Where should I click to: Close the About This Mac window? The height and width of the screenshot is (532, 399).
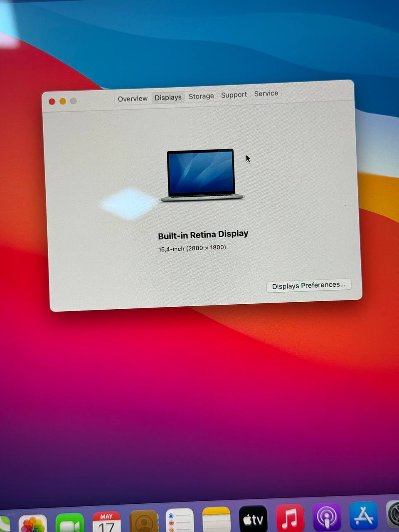pyautogui.click(x=52, y=102)
